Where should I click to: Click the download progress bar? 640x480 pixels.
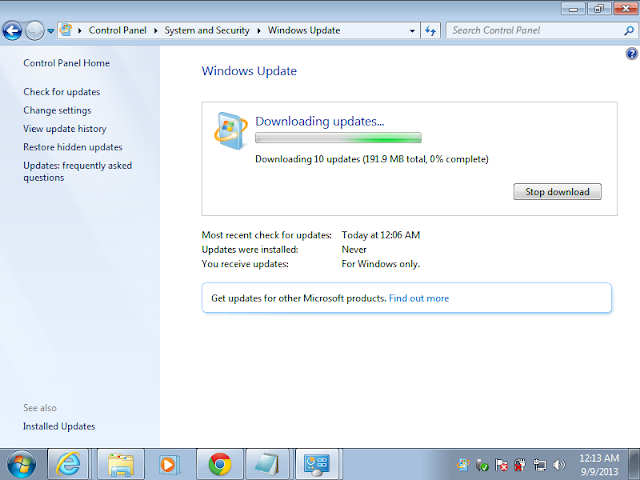coord(338,138)
